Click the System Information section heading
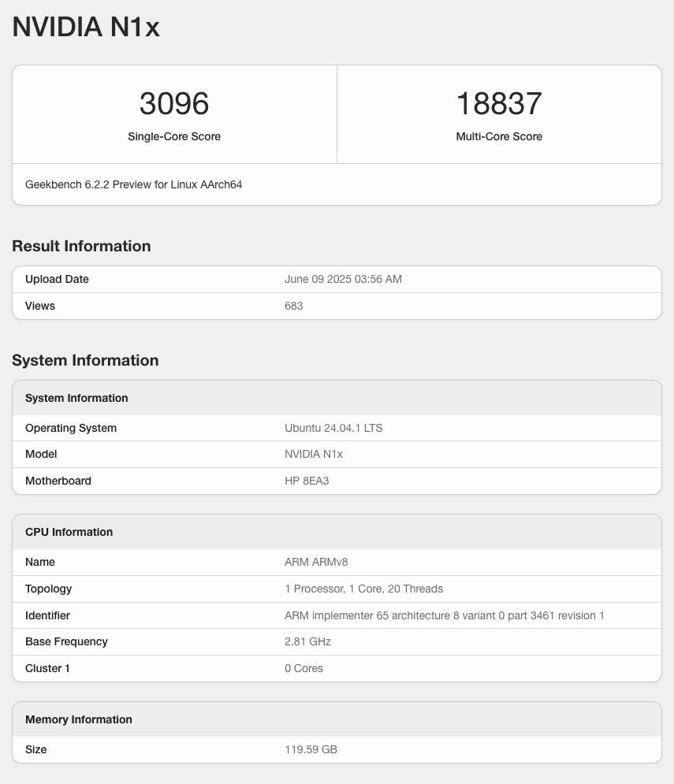 [84, 360]
